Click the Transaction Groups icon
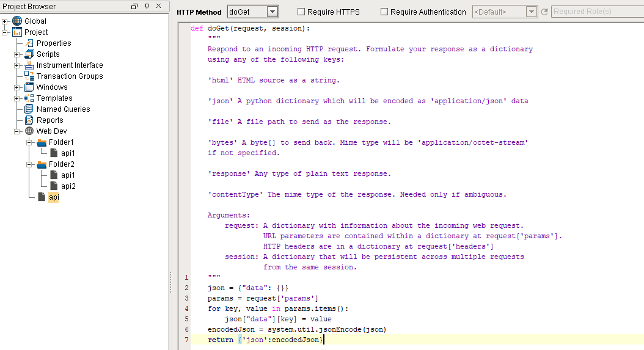 pos(29,76)
